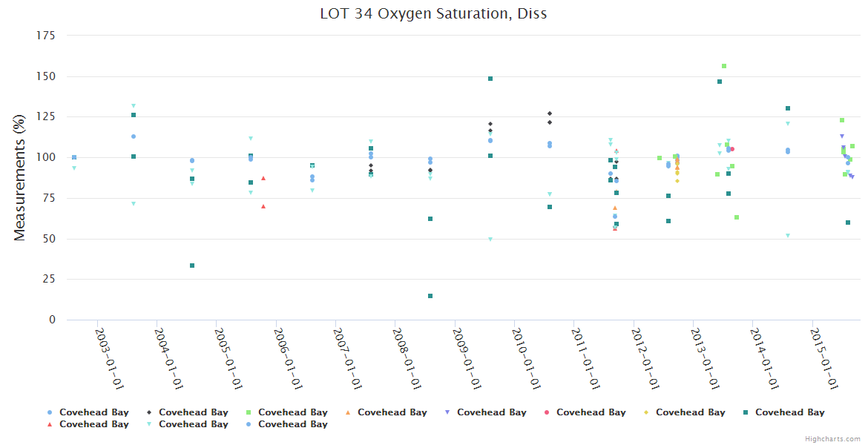Hide the first blue-circle series in top legend row

93,412
